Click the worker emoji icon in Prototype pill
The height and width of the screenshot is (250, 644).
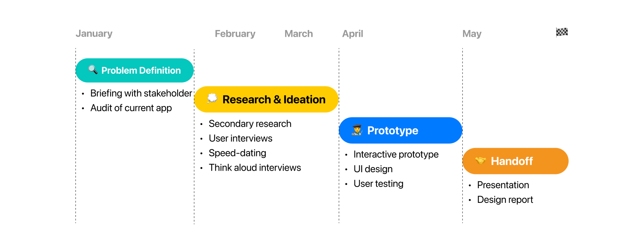tap(357, 130)
